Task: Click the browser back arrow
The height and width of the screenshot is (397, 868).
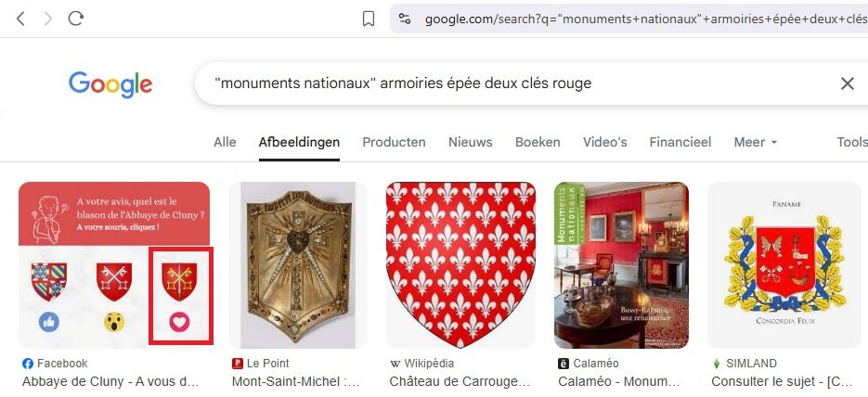Action: pyautogui.click(x=20, y=19)
